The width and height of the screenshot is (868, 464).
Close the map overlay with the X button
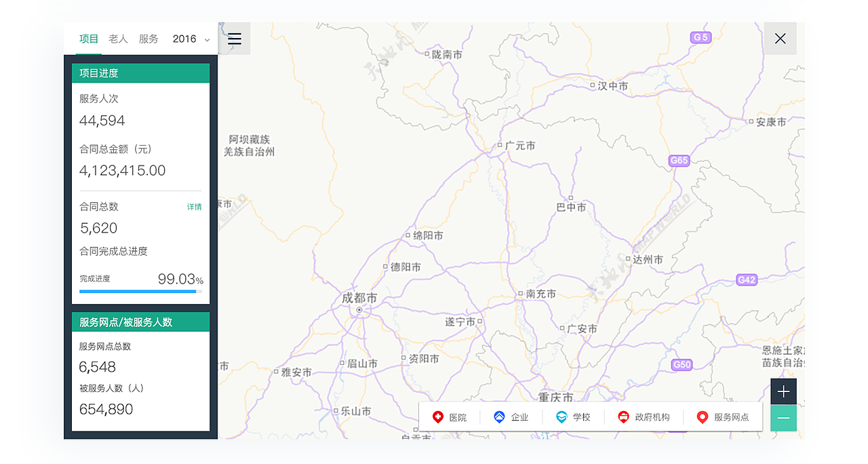(x=780, y=39)
